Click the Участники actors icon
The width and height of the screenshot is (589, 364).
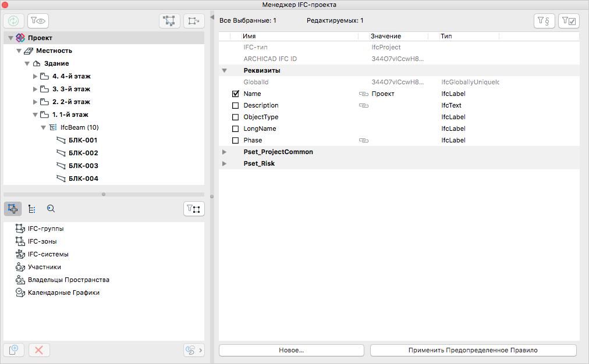tap(20, 267)
